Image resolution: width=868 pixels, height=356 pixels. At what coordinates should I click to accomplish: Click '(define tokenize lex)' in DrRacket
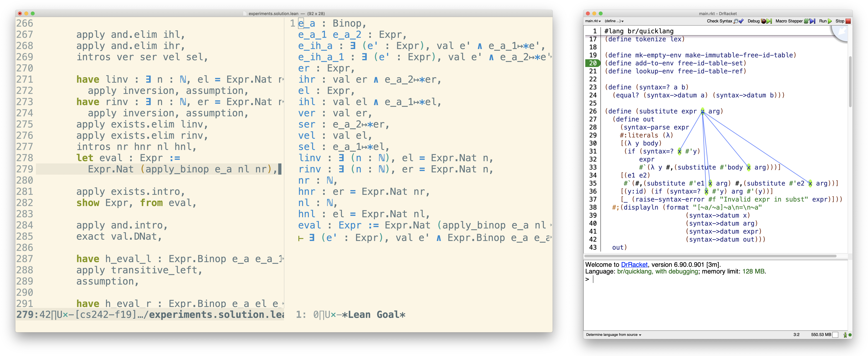(x=645, y=39)
